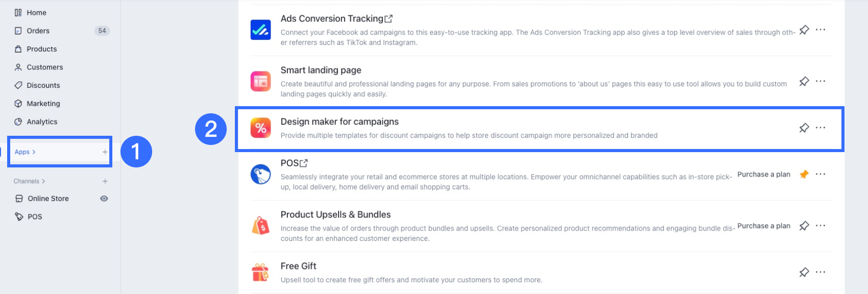868x294 pixels.
Task: Open more options for Smart landing page
Action: pos(821,81)
